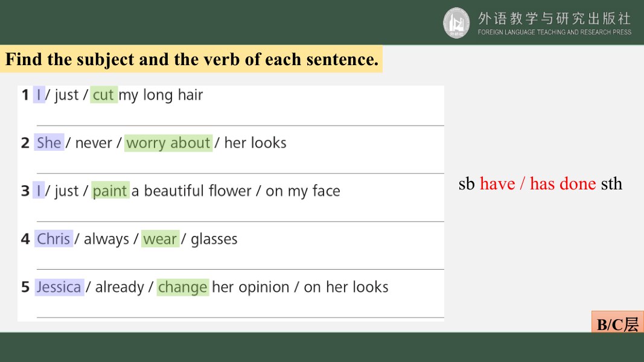Click the answer line under sentence 3
The image size is (644, 362).
pos(240,221)
